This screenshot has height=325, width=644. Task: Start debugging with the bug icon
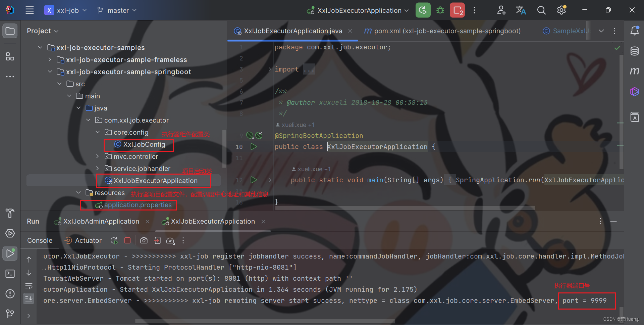440,10
